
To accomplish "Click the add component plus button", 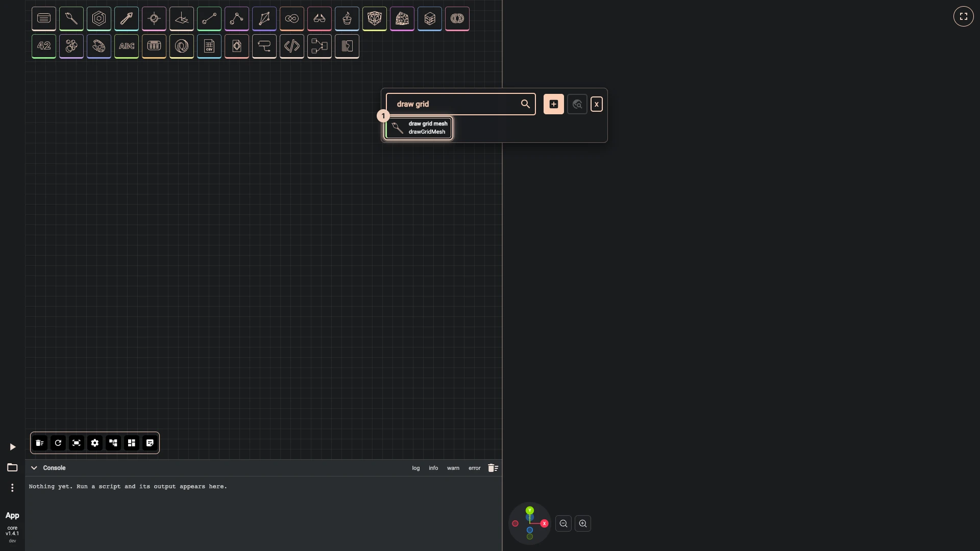I will click(x=554, y=104).
